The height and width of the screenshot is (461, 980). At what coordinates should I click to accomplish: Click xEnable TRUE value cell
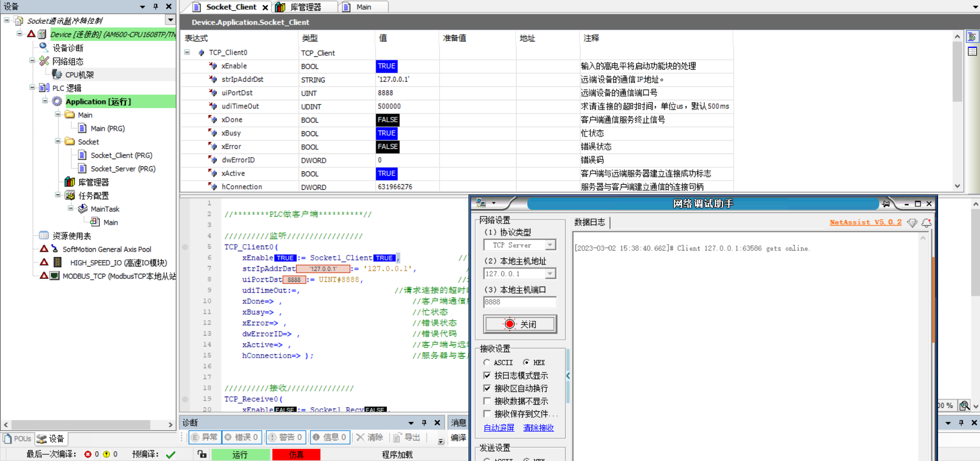(386, 66)
